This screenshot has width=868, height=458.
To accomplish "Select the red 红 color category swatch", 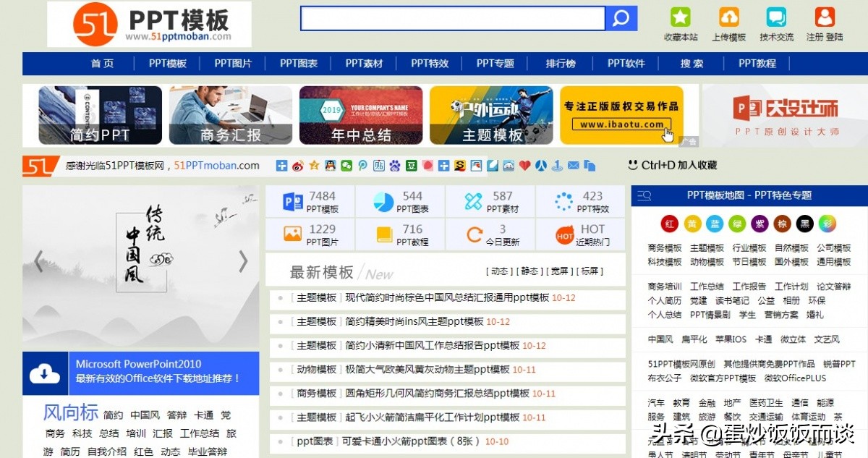I will [669, 224].
